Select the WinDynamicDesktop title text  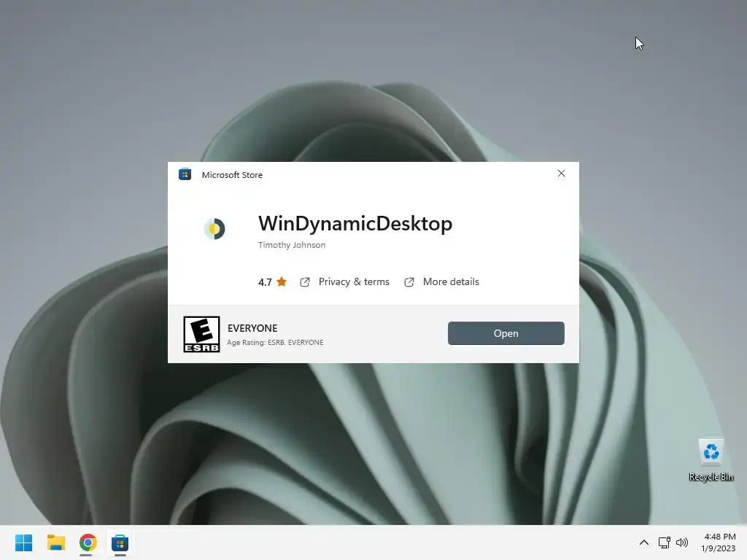(x=355, y=223)
